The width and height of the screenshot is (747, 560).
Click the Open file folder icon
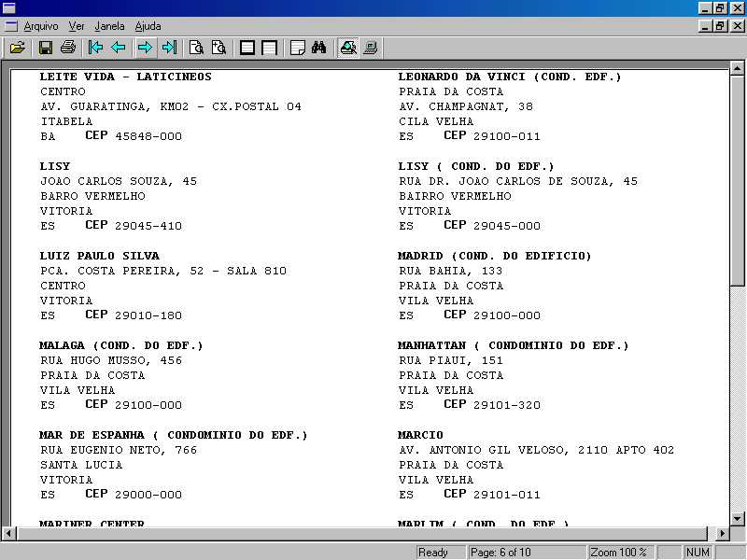18,48
